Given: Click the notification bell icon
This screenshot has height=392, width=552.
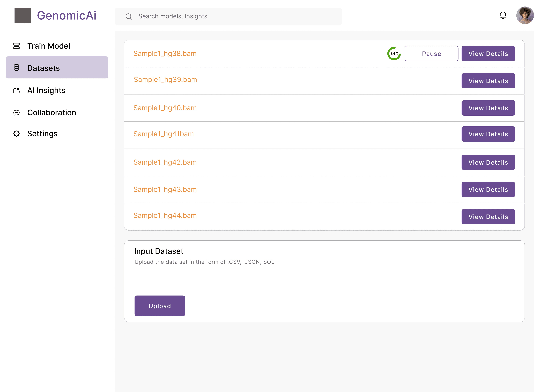Looking at the screenshot, I should [x=503, y=15].
